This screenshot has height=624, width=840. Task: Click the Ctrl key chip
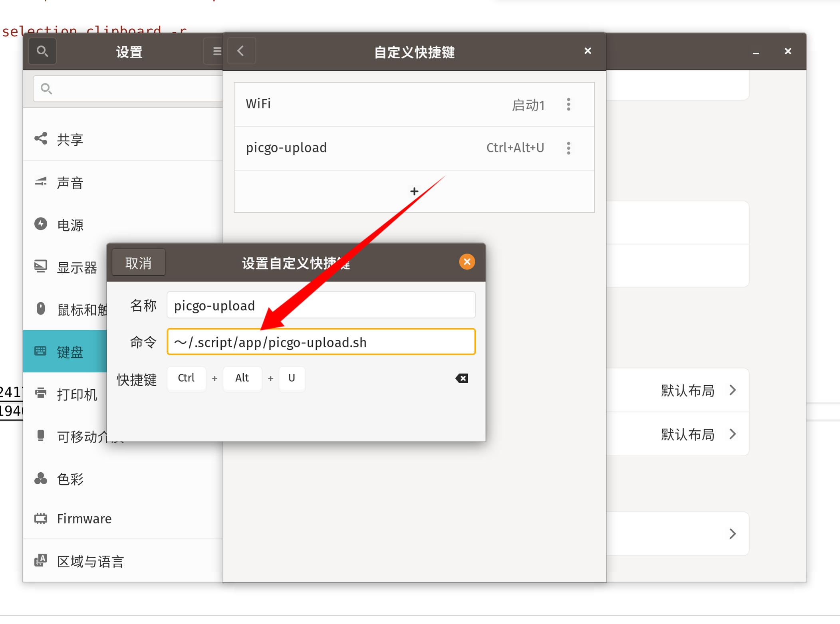click(187, 378)
